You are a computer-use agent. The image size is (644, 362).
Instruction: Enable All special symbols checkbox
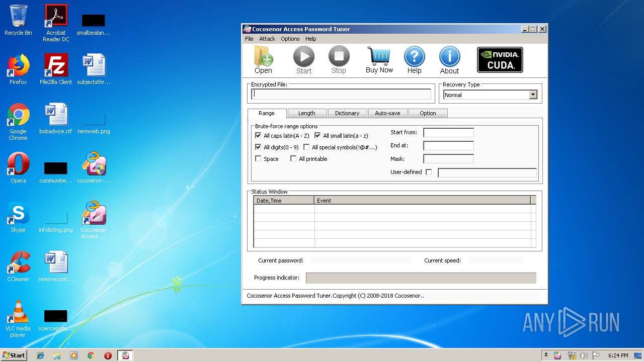(x=307, y=147)
